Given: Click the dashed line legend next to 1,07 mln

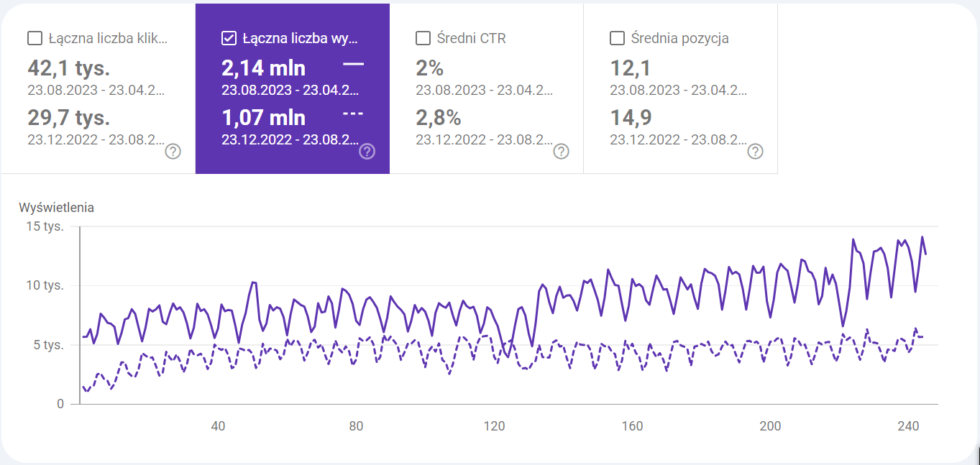Looking at the screenshot, I should [x=353, y=114].
